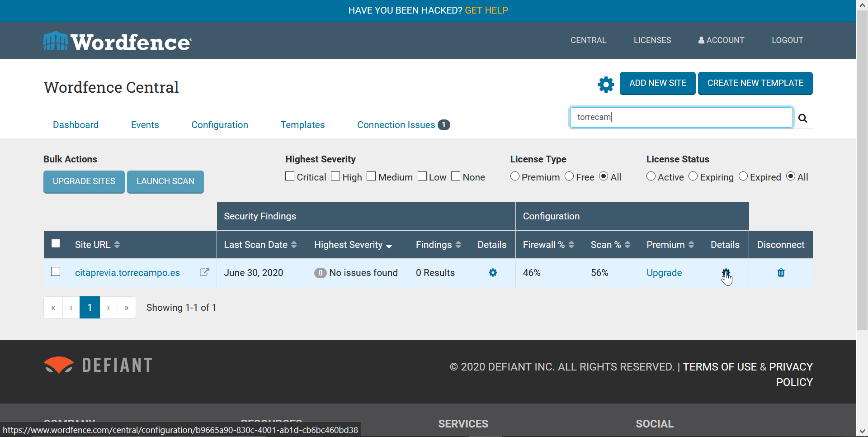Switch to the Events tab
This screenshot has height=437, width=868.
[x=145, y=125]
